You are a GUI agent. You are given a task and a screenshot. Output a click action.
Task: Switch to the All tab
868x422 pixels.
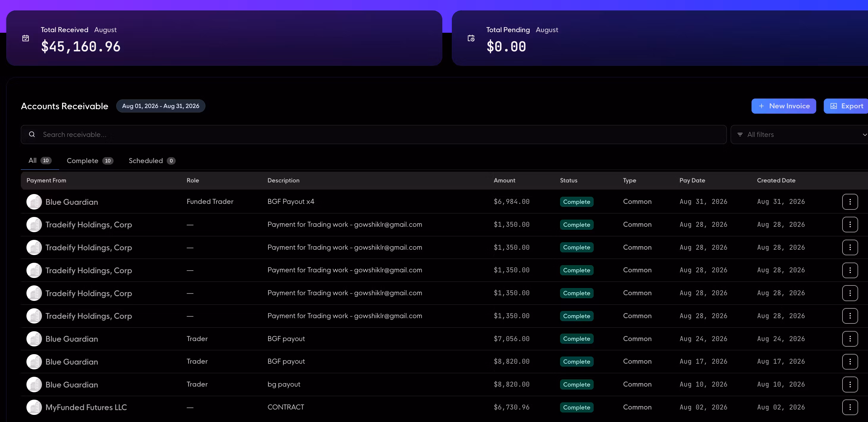point(40,161)
